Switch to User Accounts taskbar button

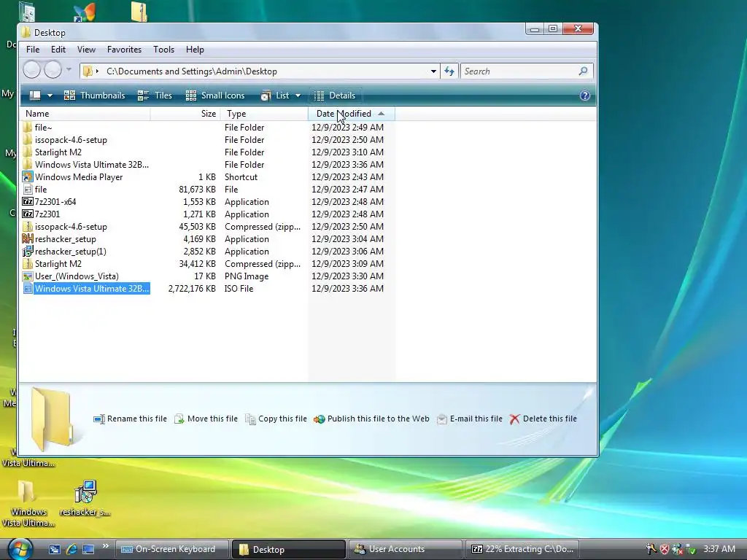point(405,549)
